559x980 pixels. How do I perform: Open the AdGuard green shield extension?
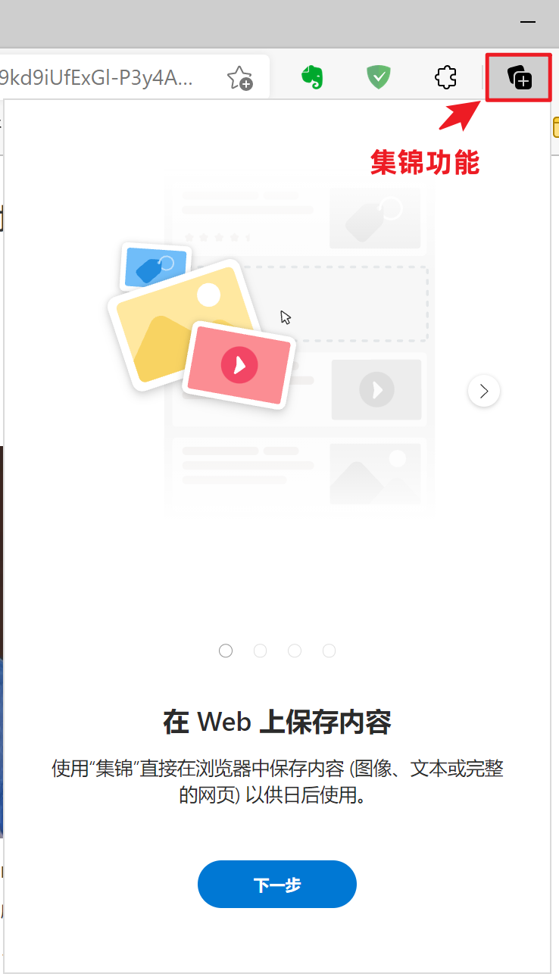coord(379,77)
